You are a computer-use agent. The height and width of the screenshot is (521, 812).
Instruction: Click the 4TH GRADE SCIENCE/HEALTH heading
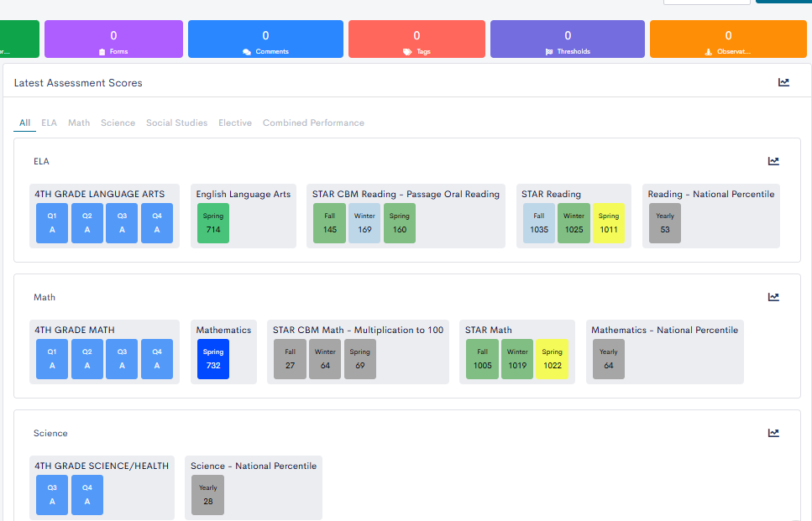click(102, 466)
